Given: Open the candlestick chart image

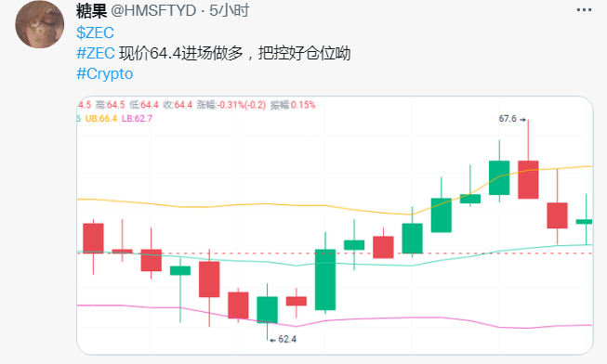Looking at the screenshot, I should 335,226.
